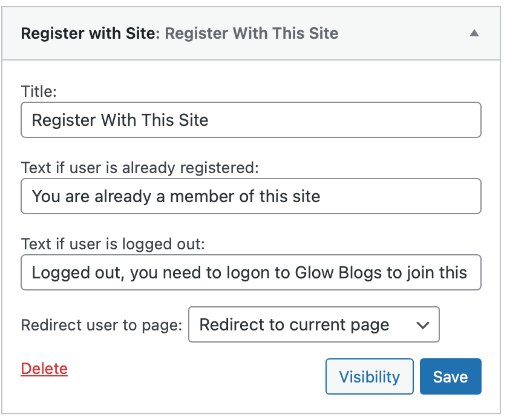Click inside the Title input field
Image resolution: width=507 pixels, height=420 pixels.
pos(251,120)
